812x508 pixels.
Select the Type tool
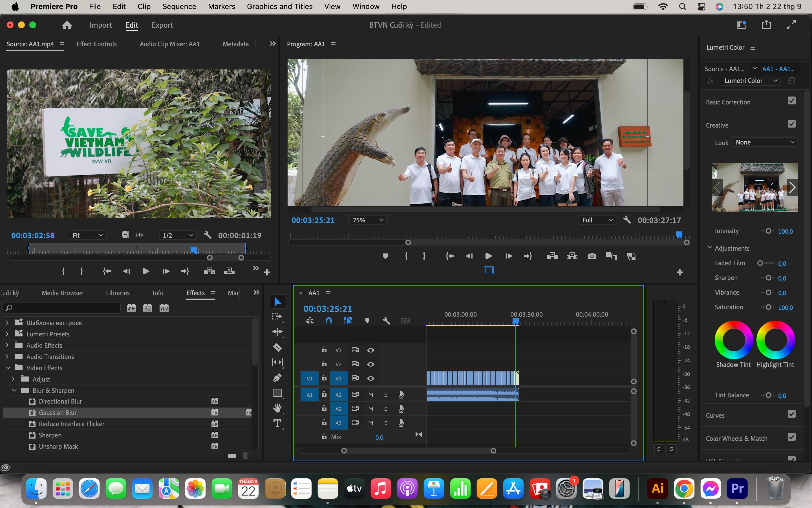[x=277, y=424]
